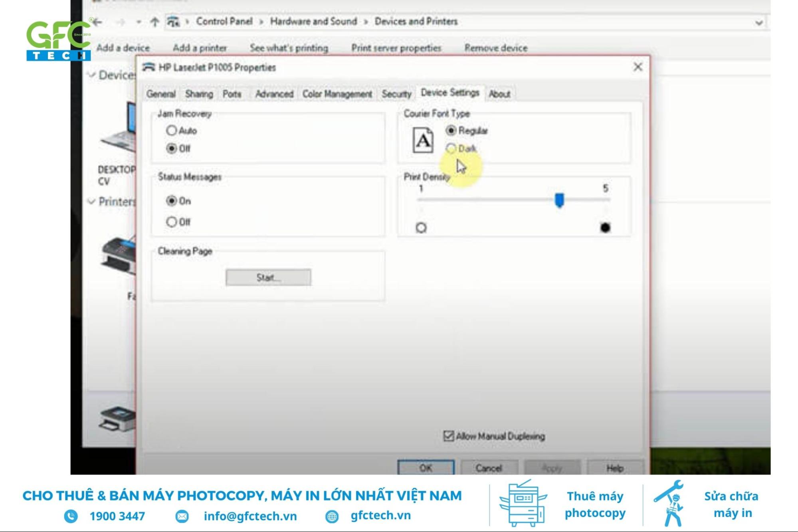Open the Color Management tab
The width and height of the screenshot is (798, 532).
point(337,94)
